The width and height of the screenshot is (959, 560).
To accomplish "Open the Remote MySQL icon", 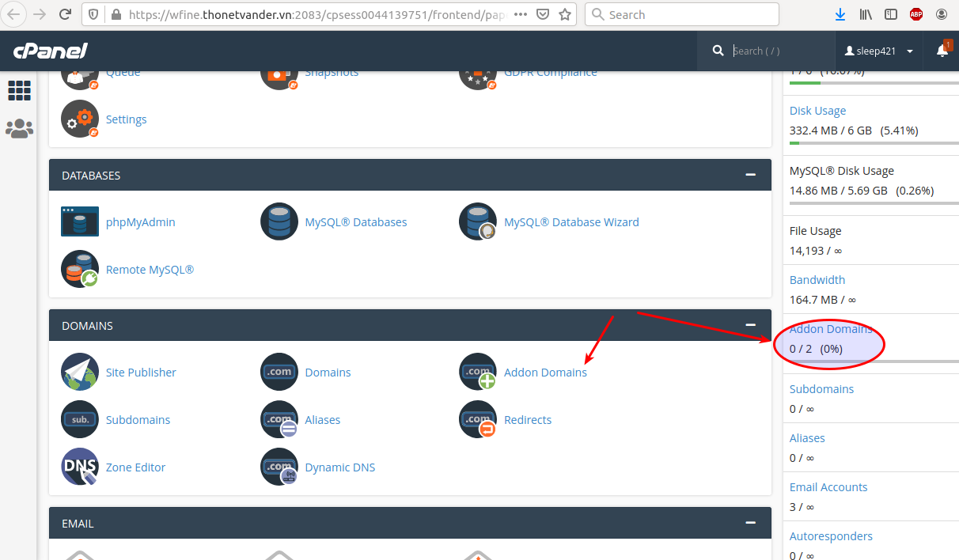I will 80,269.
